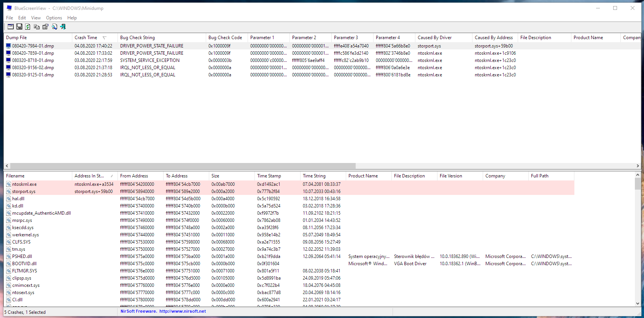
Task: Click crash time 04.08.2020 17:33:02
Action: coord(93,53)
